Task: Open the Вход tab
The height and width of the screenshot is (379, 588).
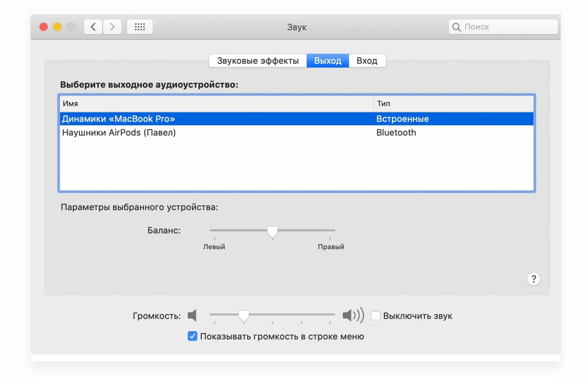Action: (367, 61)
